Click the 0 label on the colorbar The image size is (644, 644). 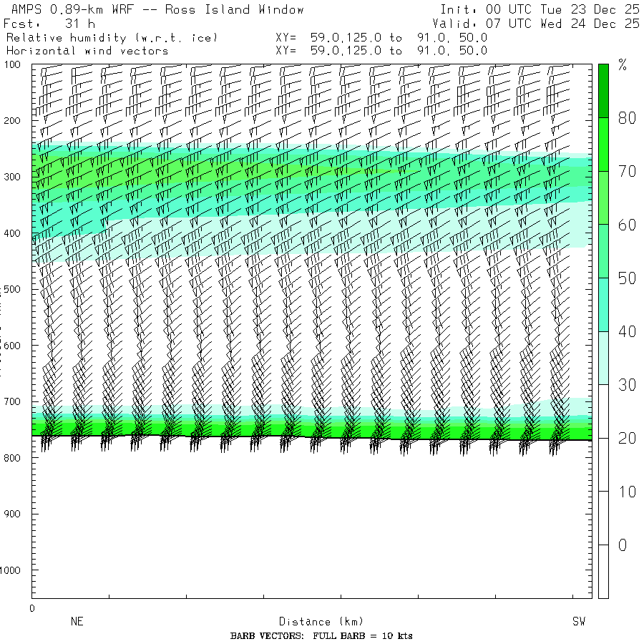click(623, 545)
